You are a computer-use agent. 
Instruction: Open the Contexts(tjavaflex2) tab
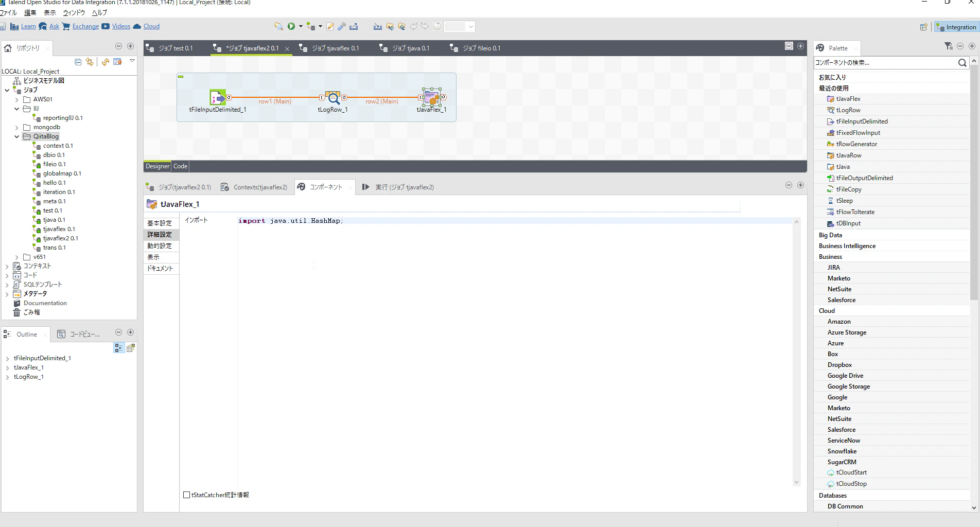254,187
